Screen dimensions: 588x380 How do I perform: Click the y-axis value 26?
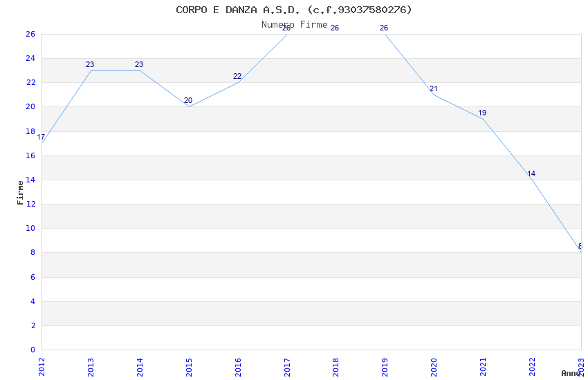[30, 34]
